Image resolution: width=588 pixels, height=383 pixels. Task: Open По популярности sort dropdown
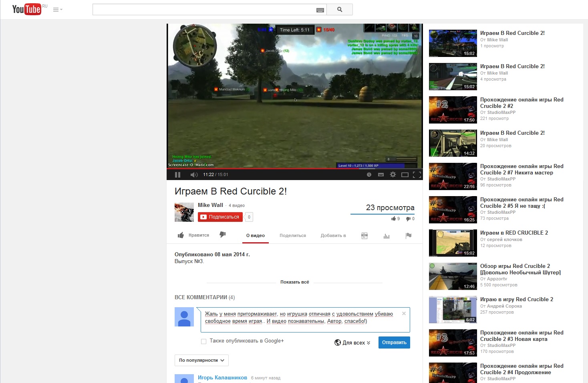click(x=201, y=360)
